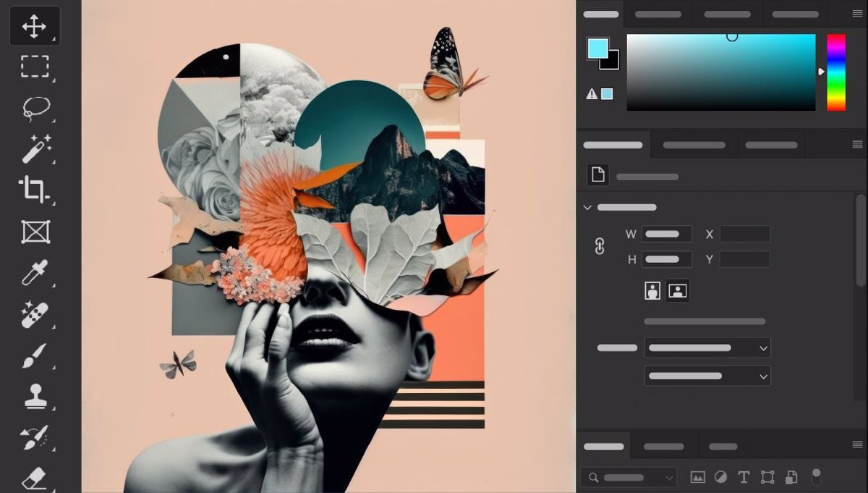Click the H height input field
This screenshot has width=868, height=493.
tap(667, 259)
